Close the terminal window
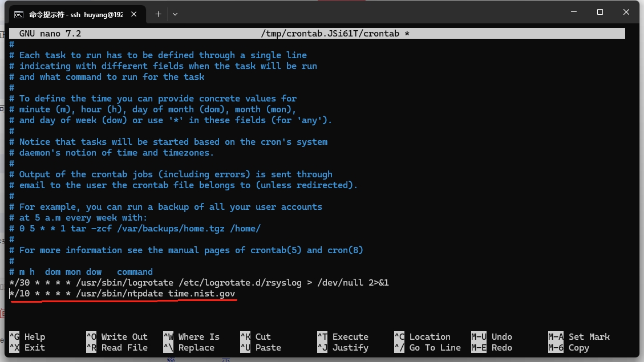The image size is (644, 362). (x=626, y=12)
